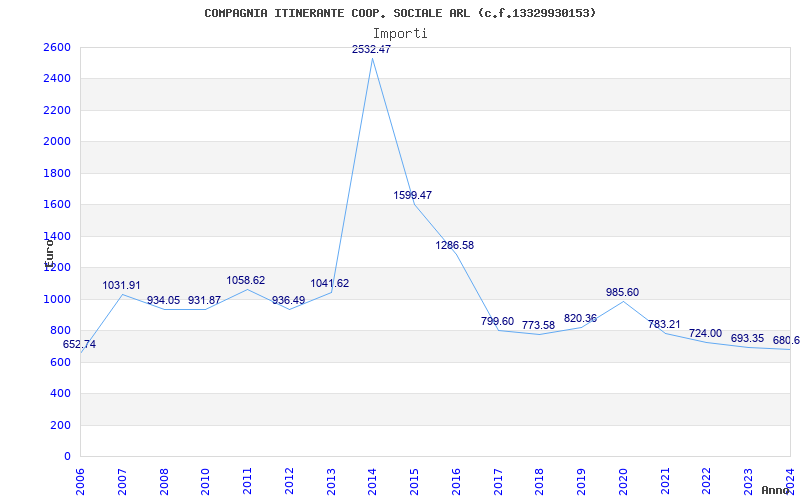This screenshot has width=800, height=500.
Task: Select the data label 799.60
Action: coord(497,321)
